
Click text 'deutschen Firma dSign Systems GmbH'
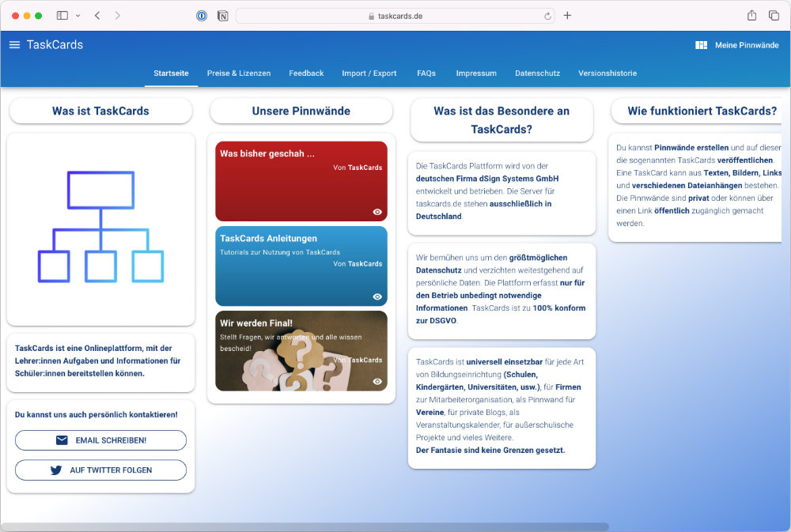pos(487,179)
